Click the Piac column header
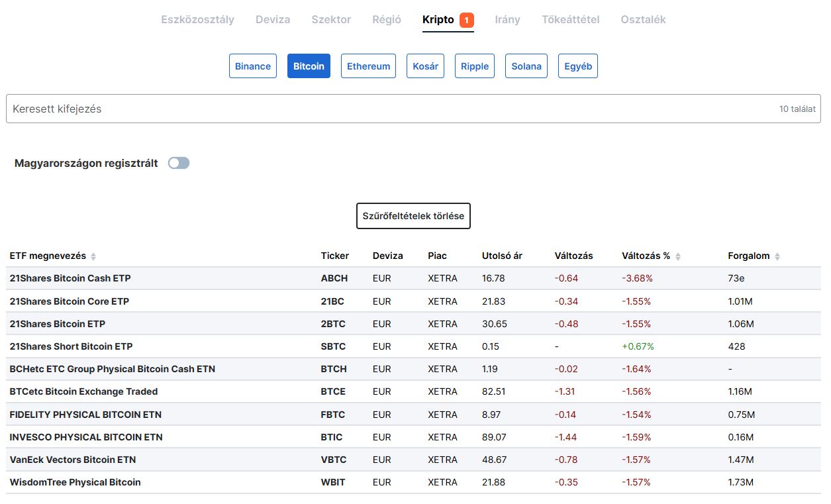This screenshot has height=504, width=831. 437,256
